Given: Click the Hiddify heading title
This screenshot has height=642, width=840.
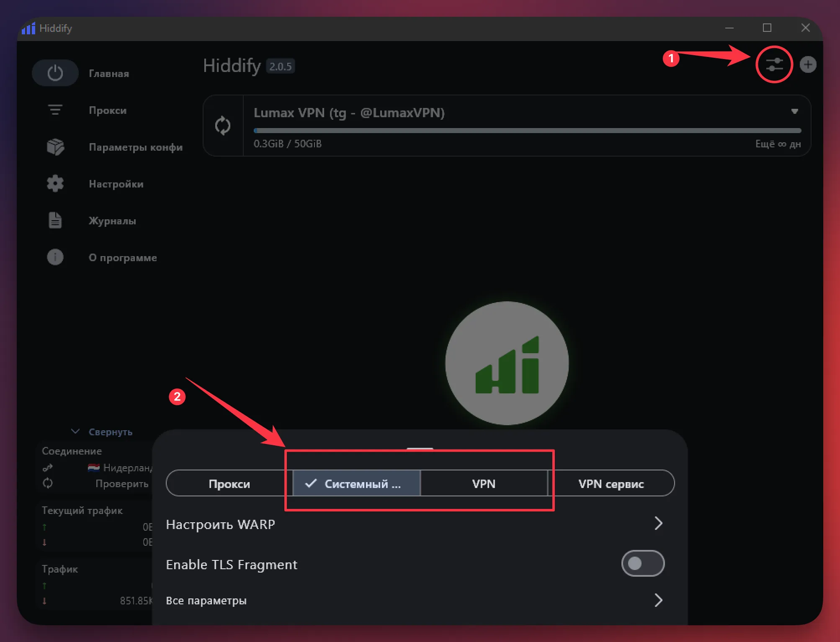Looking at the screenshot, I should point(232,66).
